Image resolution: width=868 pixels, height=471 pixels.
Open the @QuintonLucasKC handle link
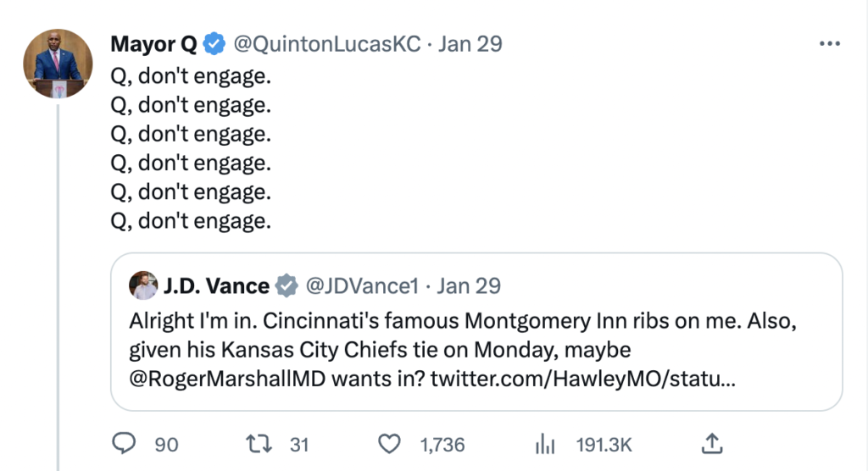pos(327,45)
